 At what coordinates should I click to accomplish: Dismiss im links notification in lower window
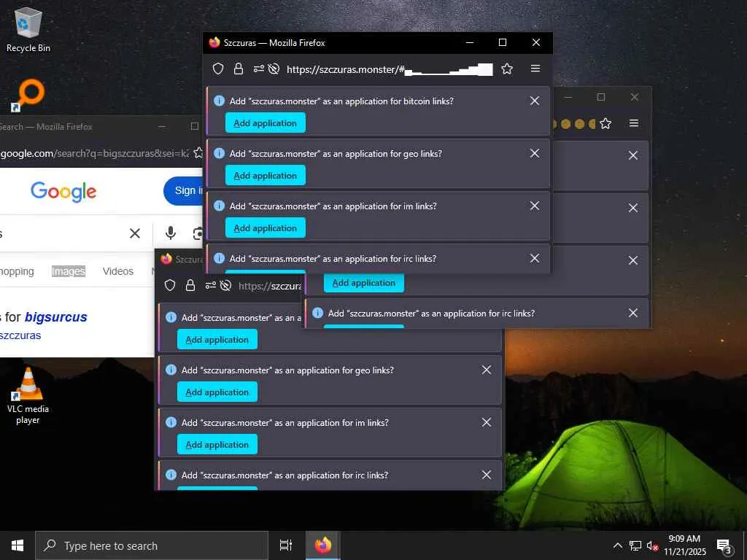click(487, 422)
